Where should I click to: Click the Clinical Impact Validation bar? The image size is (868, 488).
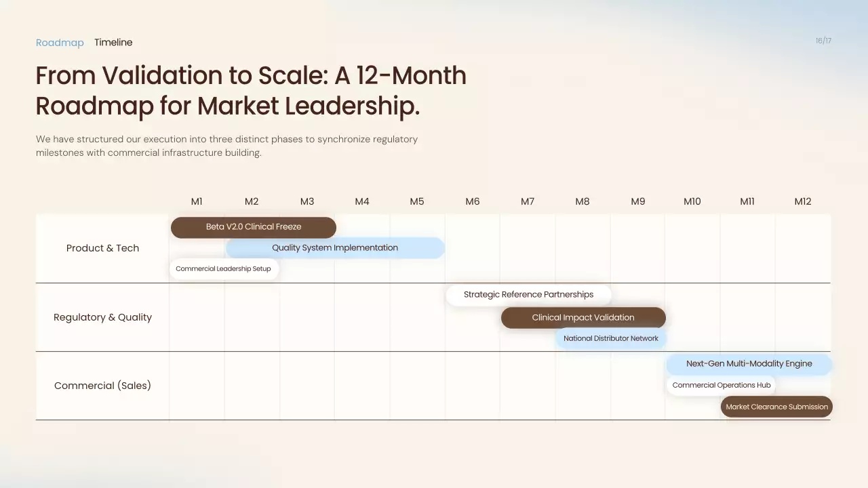tap(583, 318)
